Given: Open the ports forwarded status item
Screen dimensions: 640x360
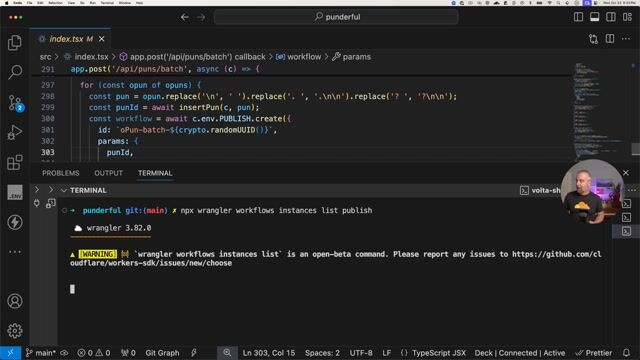Looking at the screenshot, I should click(x=128, y=353).
